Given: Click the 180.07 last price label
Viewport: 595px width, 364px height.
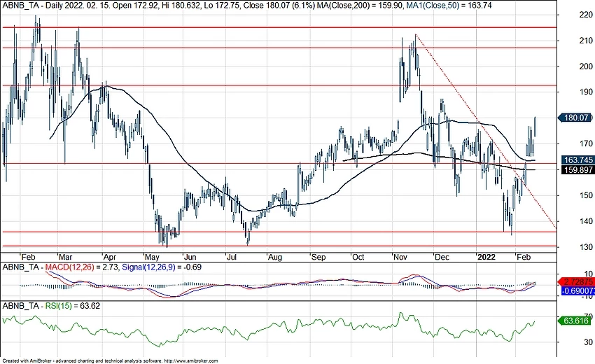Looking at the screenshot, I should click(575, 118).
